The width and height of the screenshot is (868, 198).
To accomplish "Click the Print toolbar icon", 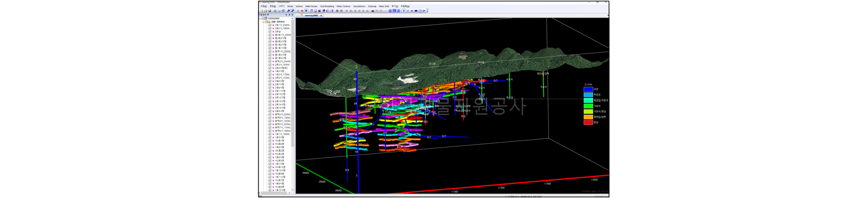I will pyautogui.click(x=275, y=11).
